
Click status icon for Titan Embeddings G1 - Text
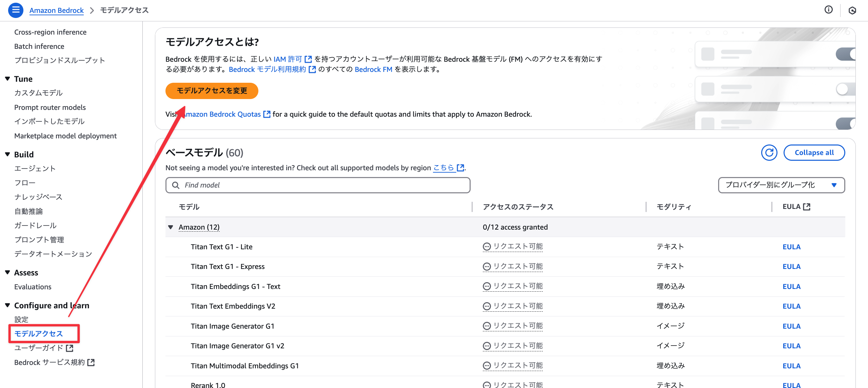pos(487,287)
